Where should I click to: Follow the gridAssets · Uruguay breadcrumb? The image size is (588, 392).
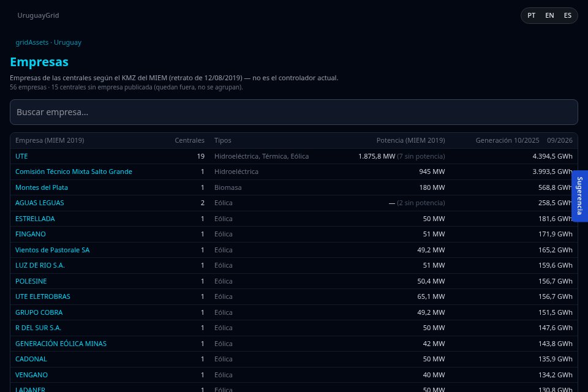pyautogui.click(x=48, y=42)
